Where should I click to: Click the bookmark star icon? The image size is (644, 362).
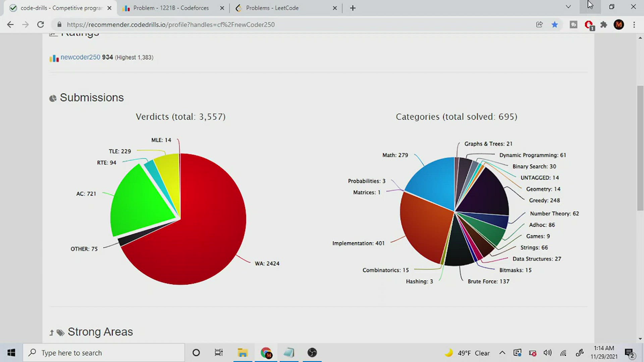(x=555, y=24)
